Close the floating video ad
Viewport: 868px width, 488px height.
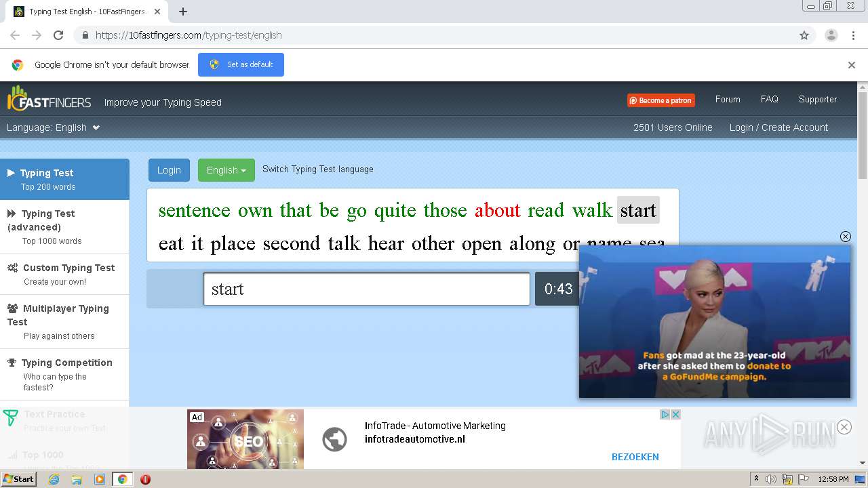click(x=845, y=237)
